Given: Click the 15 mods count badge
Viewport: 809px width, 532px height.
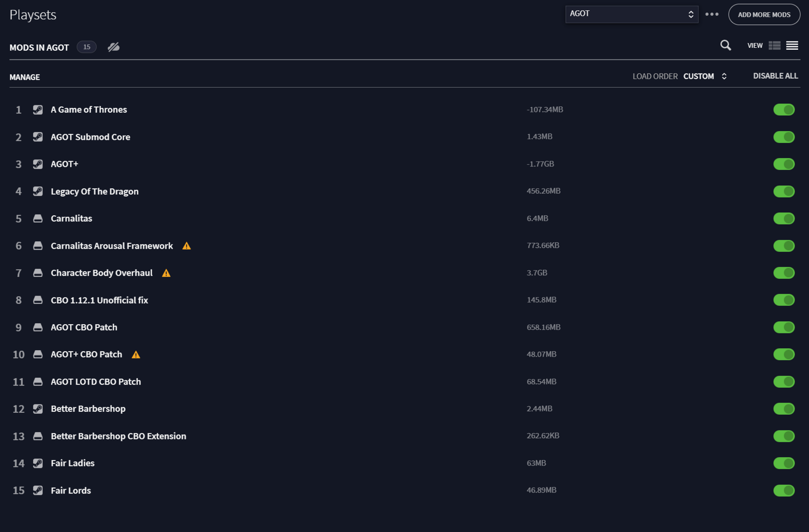Looking at the screenshot, I should point(87,47).
